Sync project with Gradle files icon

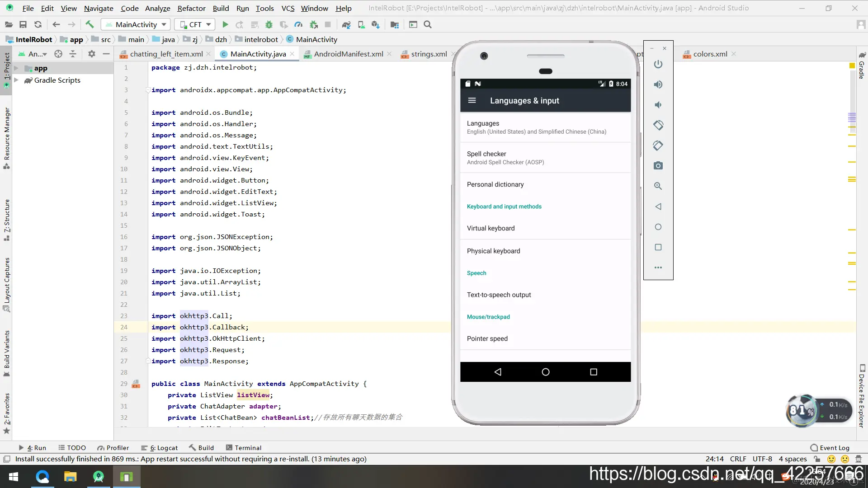346,24
